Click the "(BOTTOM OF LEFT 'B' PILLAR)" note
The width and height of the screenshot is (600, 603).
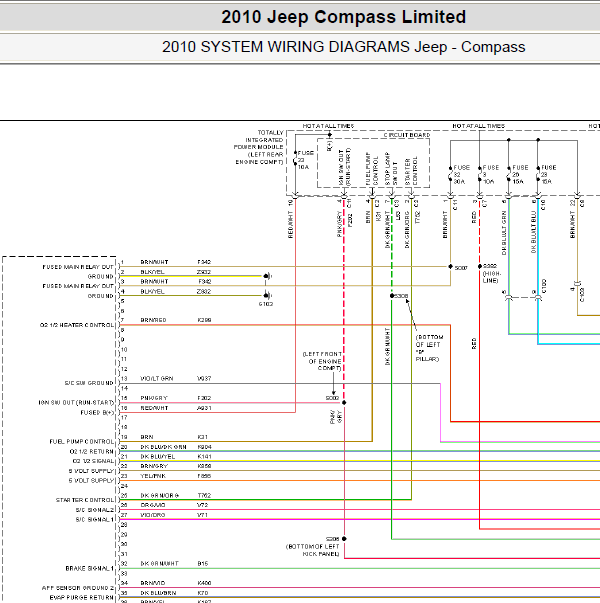(429, 348)
